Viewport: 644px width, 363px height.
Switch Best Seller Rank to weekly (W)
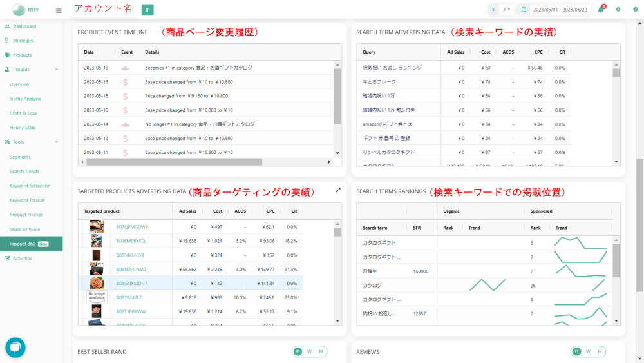pos(309,351)
